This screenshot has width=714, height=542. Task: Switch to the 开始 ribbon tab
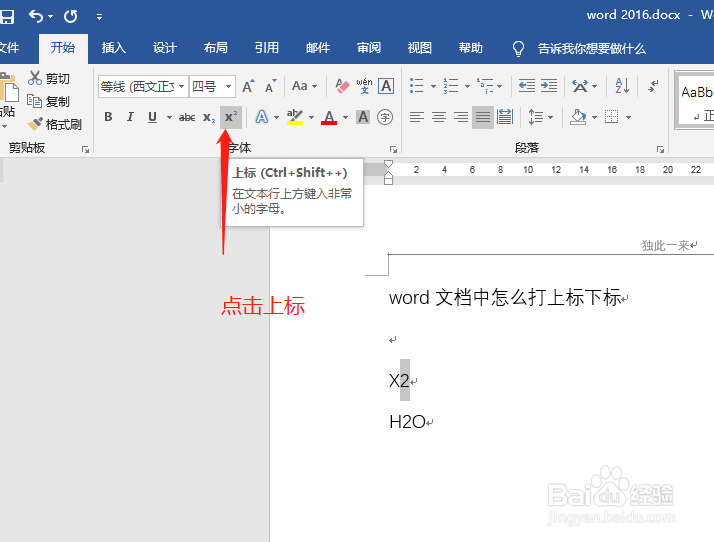pyautogui.click(x=63, y=47)
